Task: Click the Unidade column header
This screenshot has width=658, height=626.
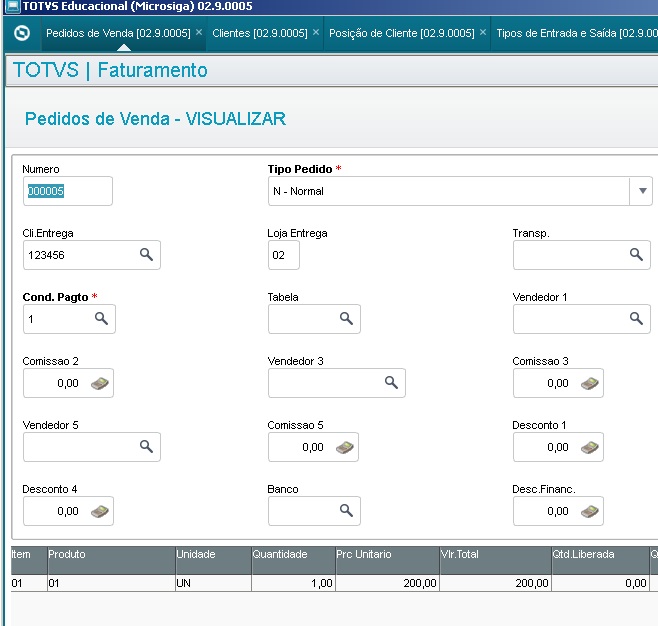Action: coord(213,561)
